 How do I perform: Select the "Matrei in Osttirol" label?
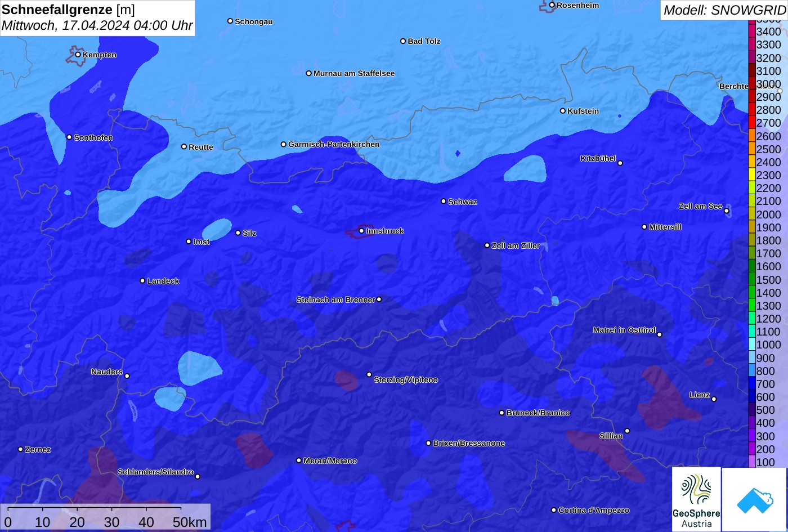pyautogui.click(x=624, y=330)
